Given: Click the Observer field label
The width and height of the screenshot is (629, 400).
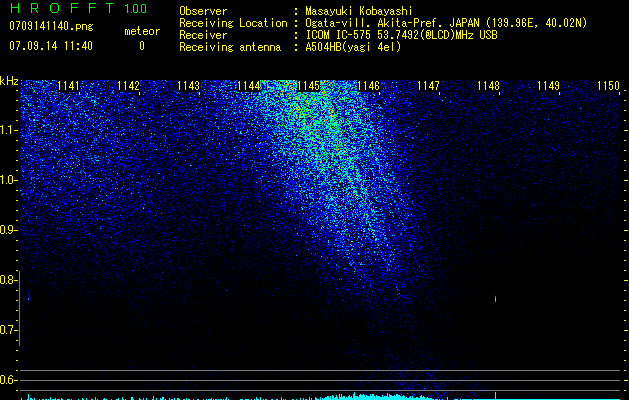Looking at the screenshot, I should click(x=203, y=11).
